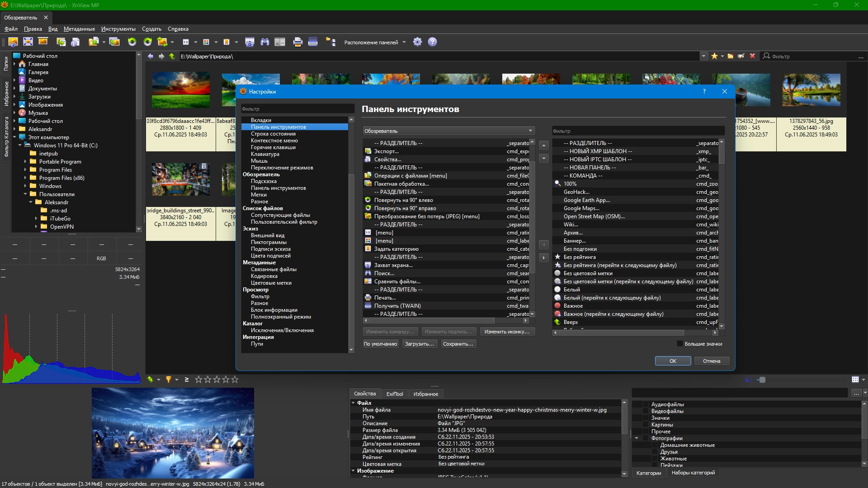Expand the Program Files tree folder
The height and width of the screenshot is (488, 868).
25,170
